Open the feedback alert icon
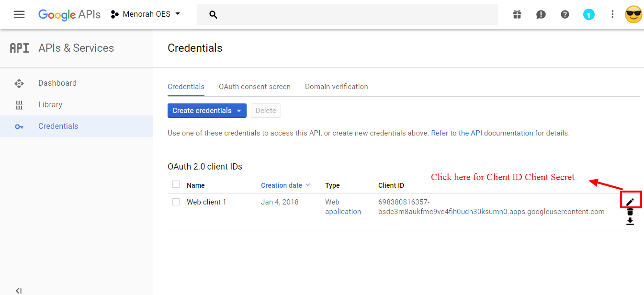The image size is (644, 295). point(541,14)
